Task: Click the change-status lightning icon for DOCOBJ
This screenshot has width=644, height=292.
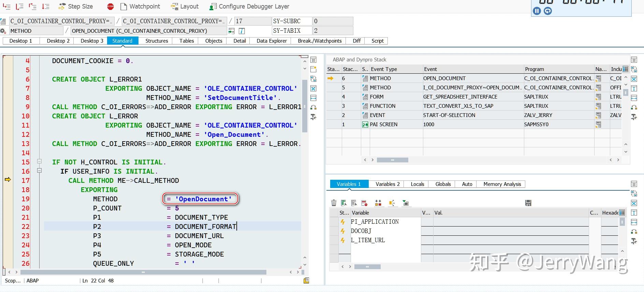Action: (x=343, y=231)
